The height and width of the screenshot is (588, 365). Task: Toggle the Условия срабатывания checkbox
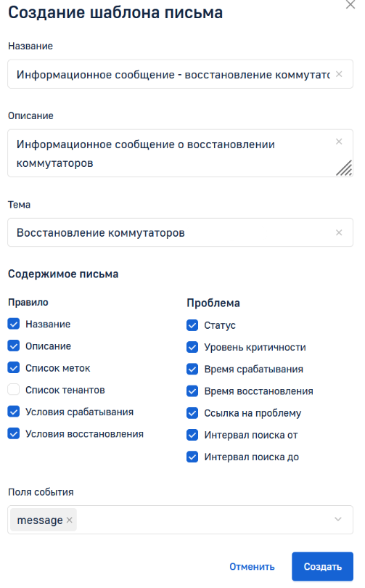(x=14, y=412)
